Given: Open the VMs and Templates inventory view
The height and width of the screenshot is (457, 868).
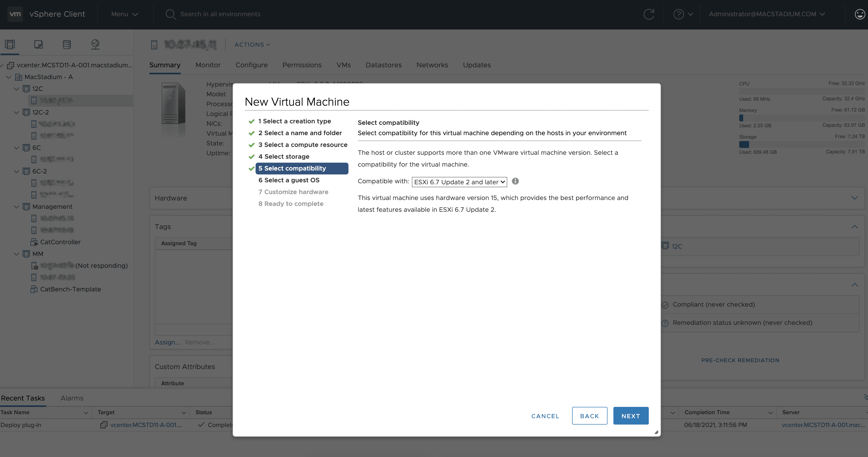Looking at the screenshot, I should pos(38,44).
